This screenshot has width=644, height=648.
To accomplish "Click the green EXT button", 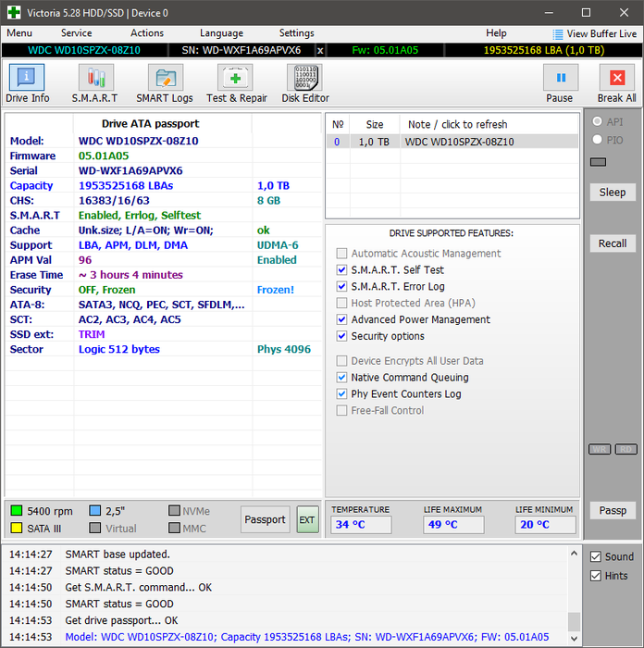I will pyautogui.click(x=307, y=519).
